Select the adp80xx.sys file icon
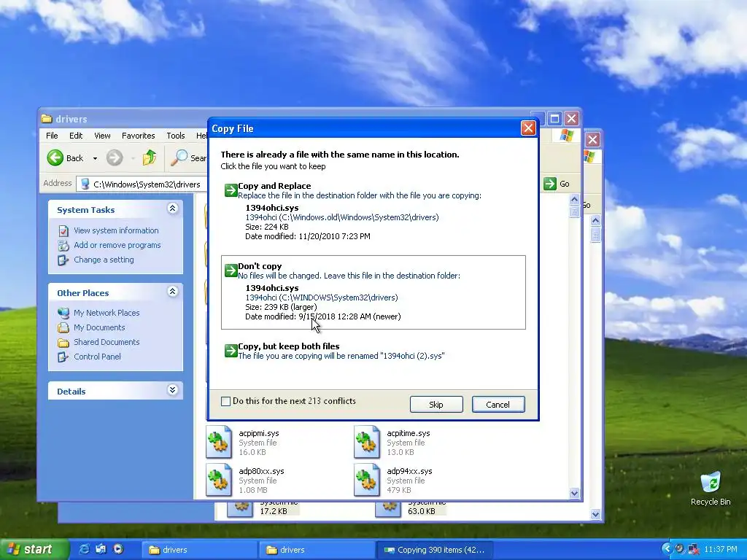 (219, 480)
